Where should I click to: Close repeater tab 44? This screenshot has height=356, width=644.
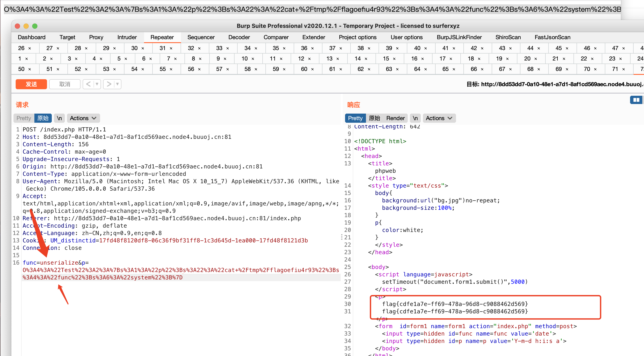point(538,48)
